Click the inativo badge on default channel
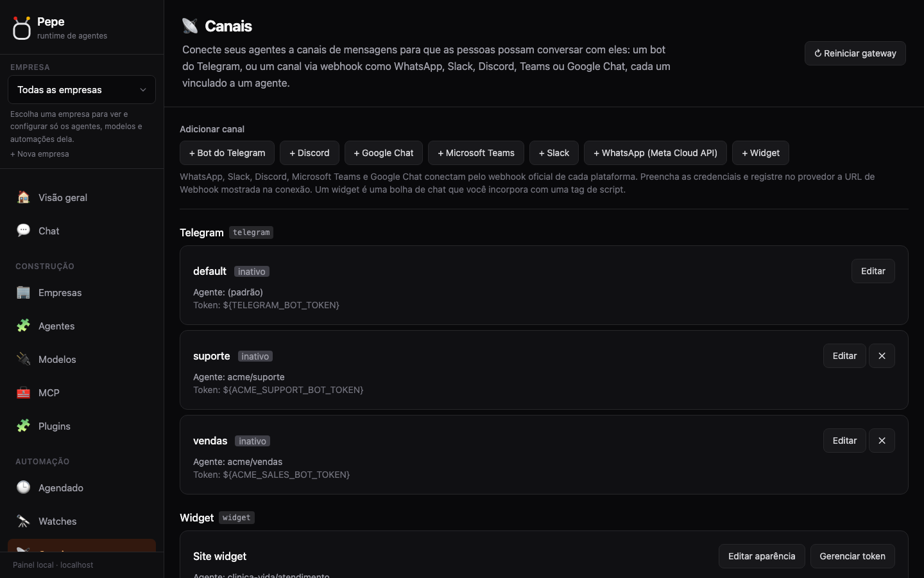Screen dimensions: 924x578 pos(252,272)
